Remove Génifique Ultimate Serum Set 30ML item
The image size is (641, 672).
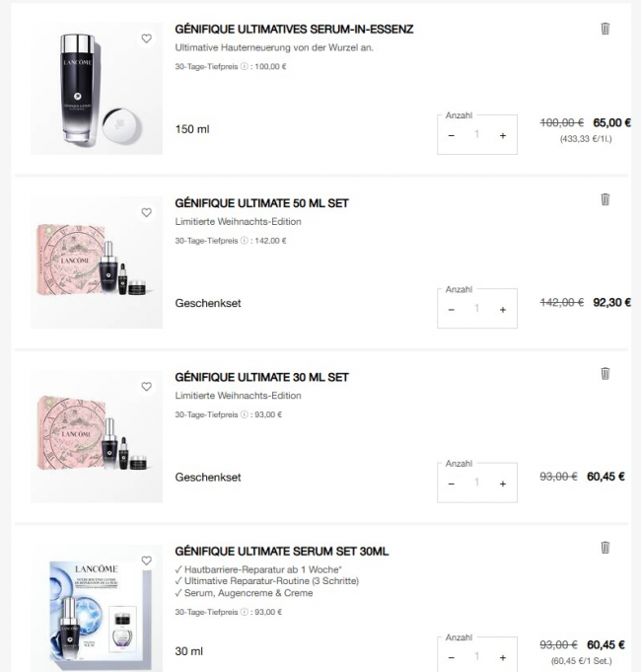pos(605,548)
